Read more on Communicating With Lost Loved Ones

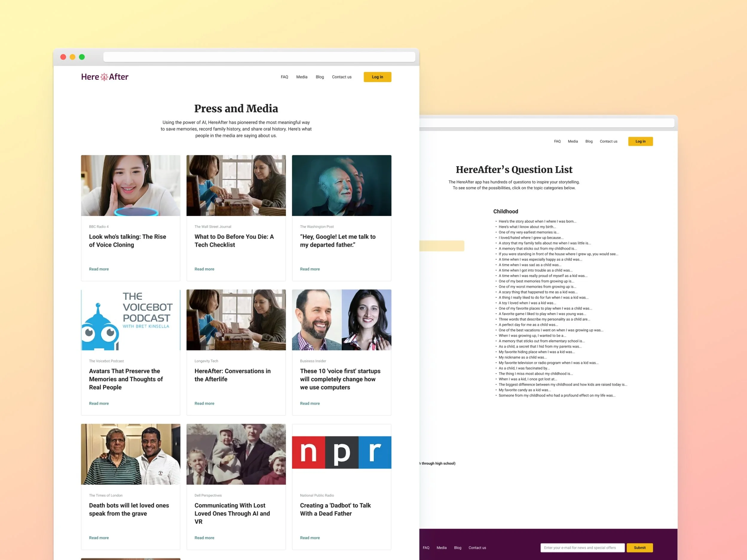(x=204, y=538)
